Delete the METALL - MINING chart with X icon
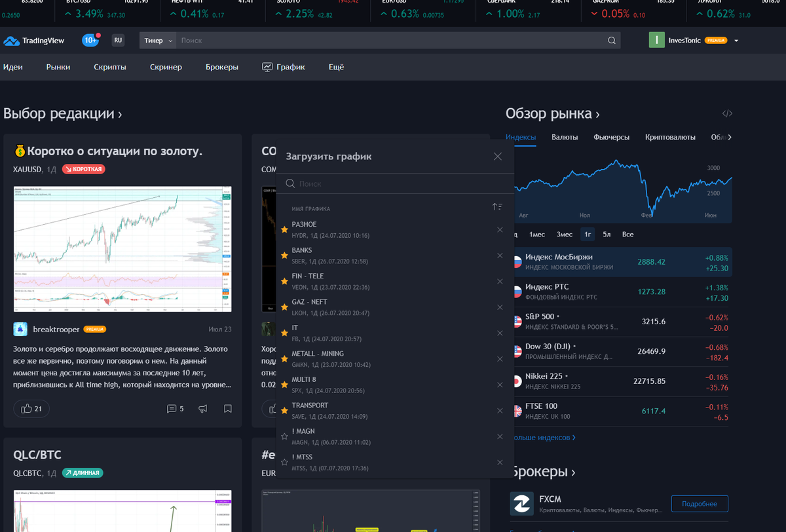 tap(500, 359)
